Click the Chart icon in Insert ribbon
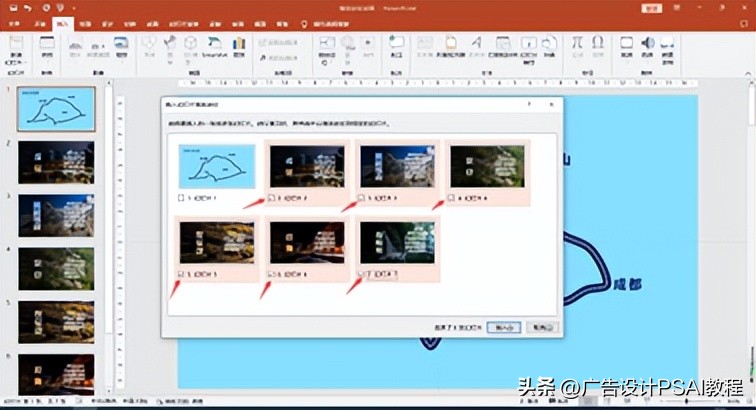756x410 pixels. click(239, 43)
